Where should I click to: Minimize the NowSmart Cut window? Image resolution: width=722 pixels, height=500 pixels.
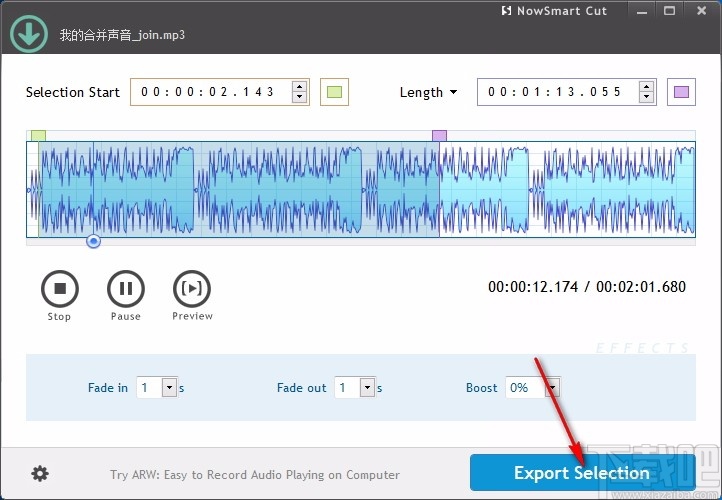pos(642,11)
